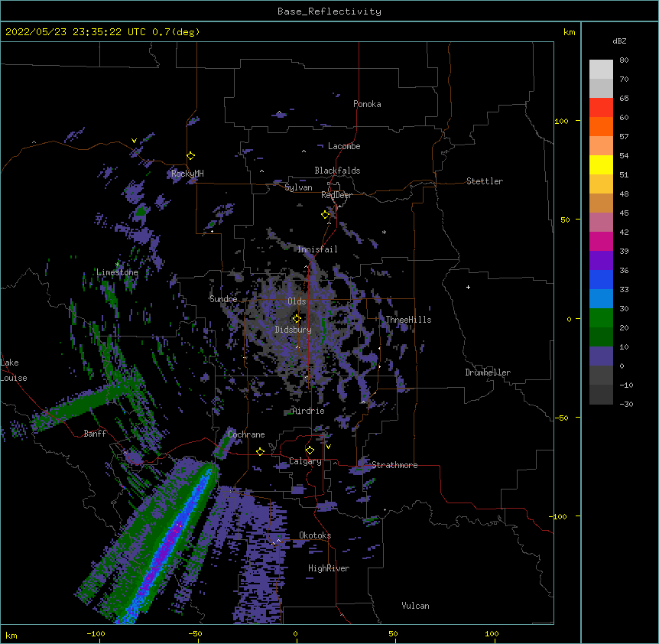Click the blue 36–33 dBZ legend swatch
The image size is (659, 644).
(x=601, y=279)
